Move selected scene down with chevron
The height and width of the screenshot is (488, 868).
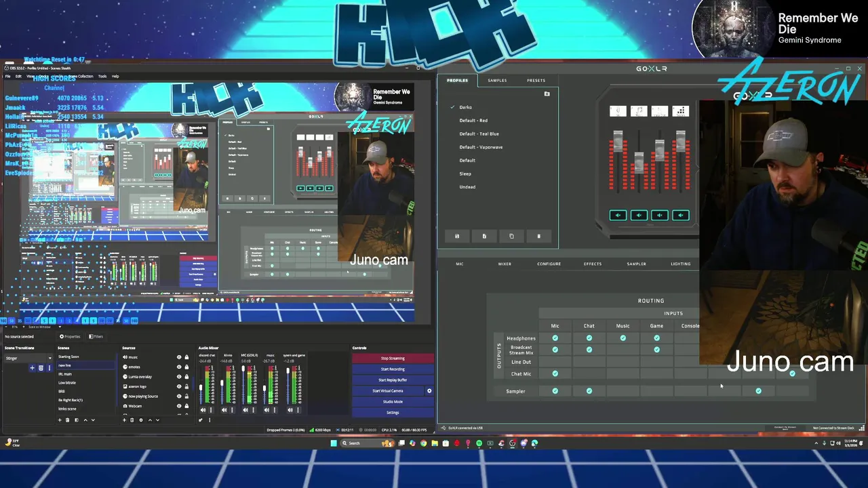tap(93, 420)
